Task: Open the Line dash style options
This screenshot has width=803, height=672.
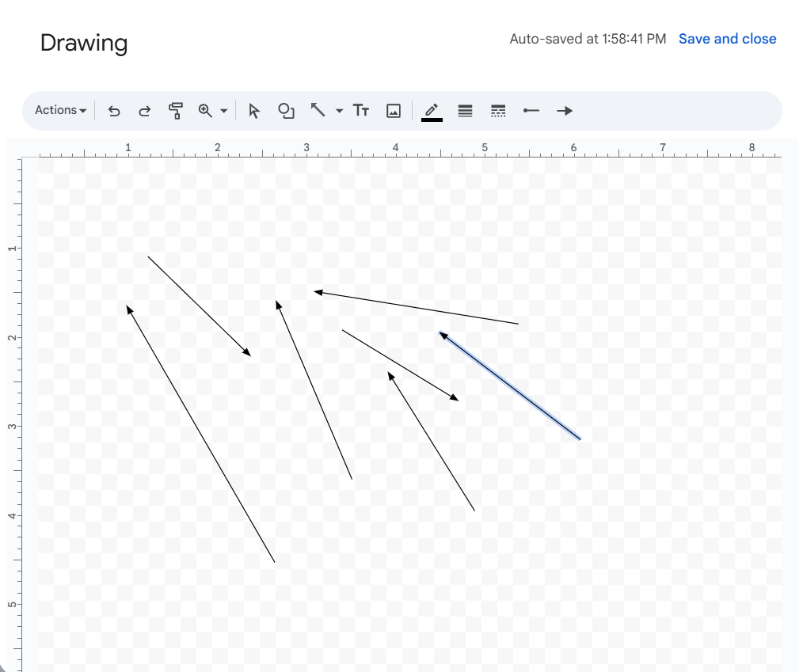Action: (x=498, y=111)
